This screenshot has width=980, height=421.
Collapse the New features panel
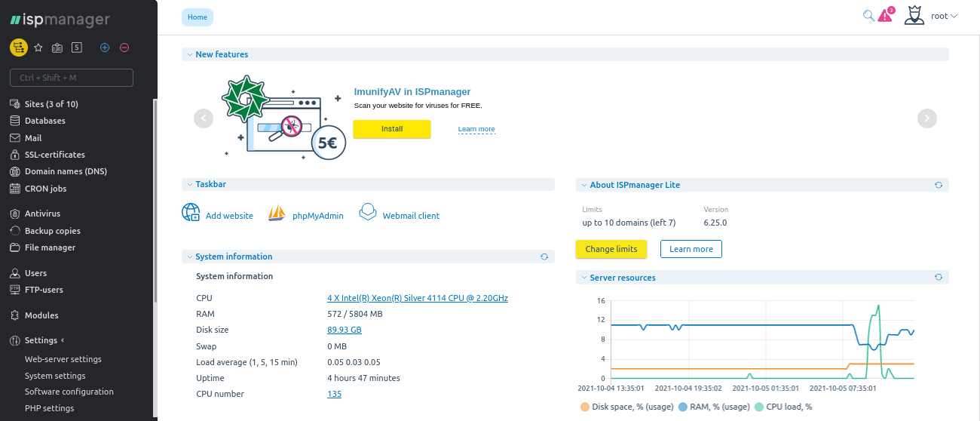pyautogui.click(x=189, y=54)
